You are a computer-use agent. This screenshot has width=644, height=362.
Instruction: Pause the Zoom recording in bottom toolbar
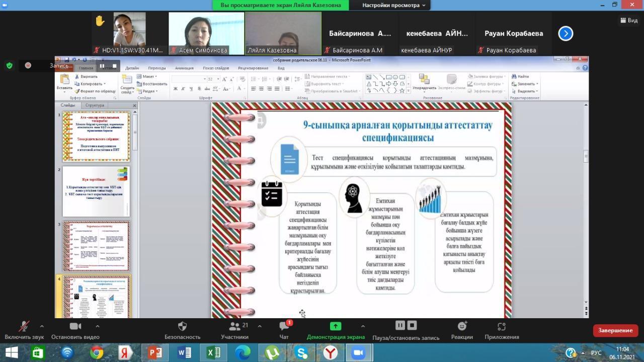[x=400, y=325]
